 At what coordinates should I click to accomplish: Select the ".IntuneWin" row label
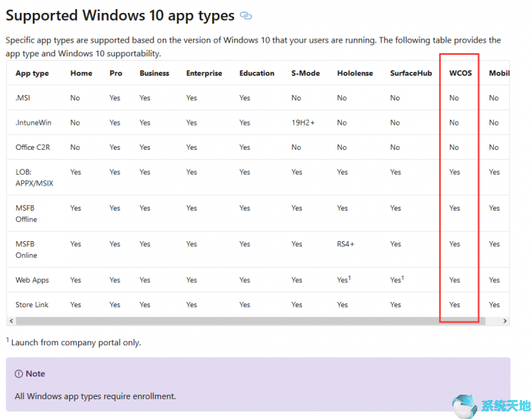(33, 123)
